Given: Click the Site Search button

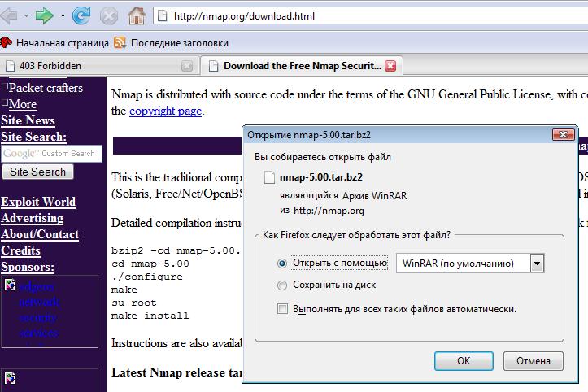Looking at the screenshot, I should [38, 172].
